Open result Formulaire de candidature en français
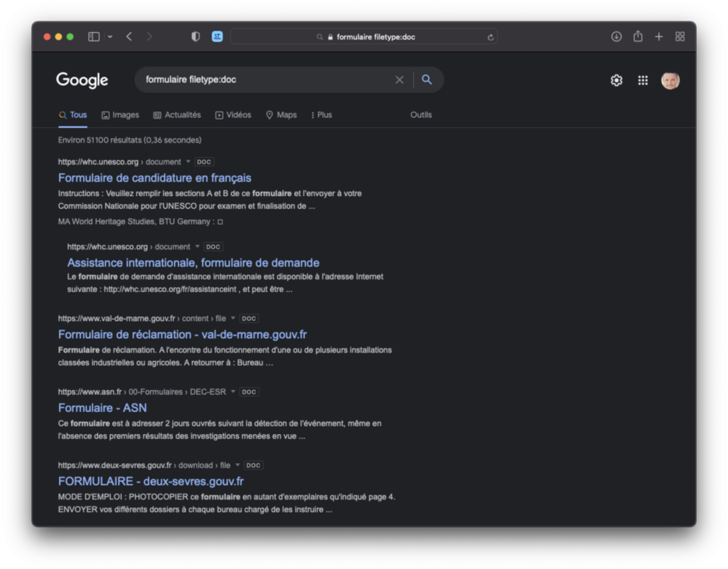Viewport: 728px width, 569px height. pos(154,178)
